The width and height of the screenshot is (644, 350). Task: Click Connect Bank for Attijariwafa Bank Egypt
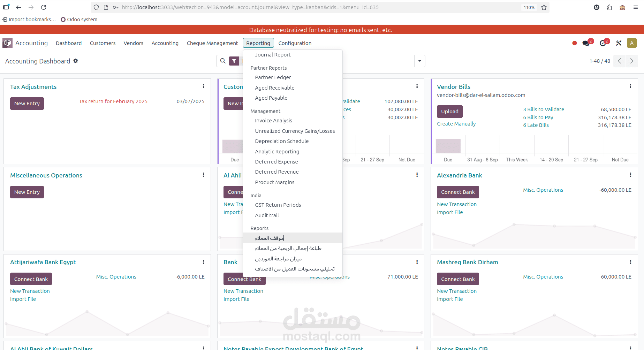point(31,279)
